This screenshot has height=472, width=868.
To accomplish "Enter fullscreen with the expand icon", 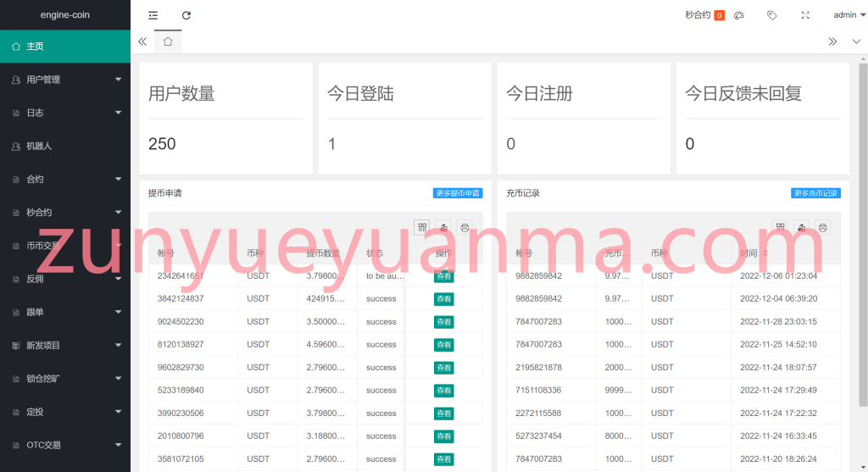I will pyautogui.click(x=805, y=15).
